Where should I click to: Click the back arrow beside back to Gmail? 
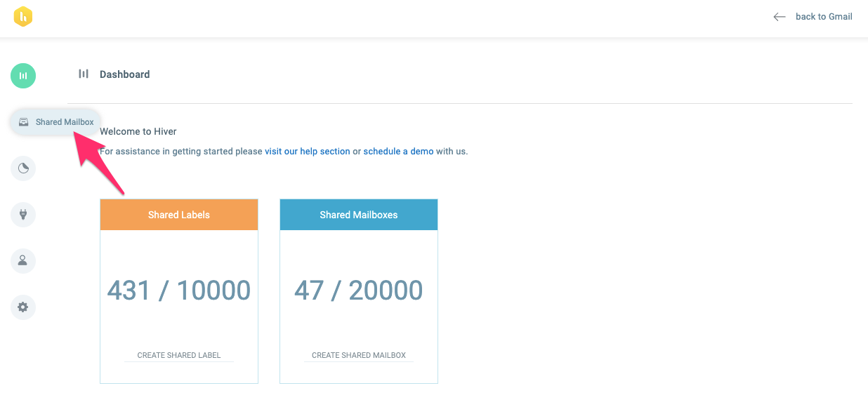779,17
